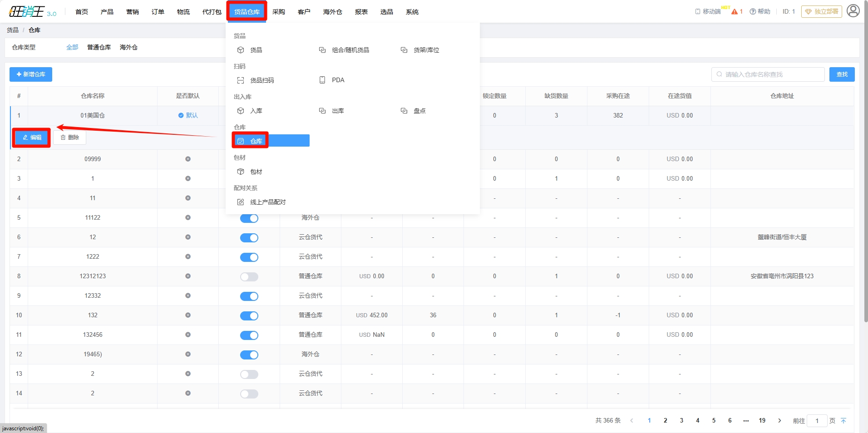Switch to the 海外仓 warehouse type filter
The height and width of the screenshot is (433, 868).
coord(128,47)
